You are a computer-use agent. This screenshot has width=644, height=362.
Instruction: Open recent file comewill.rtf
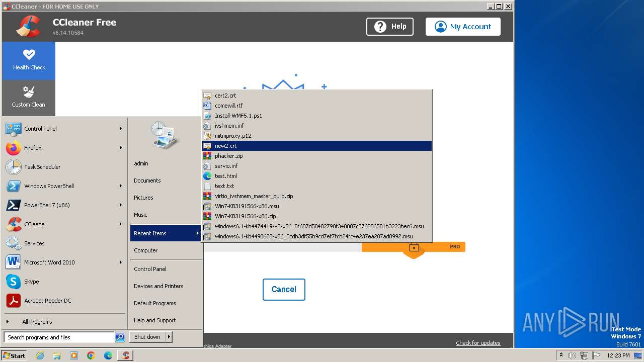coord(317,106)
